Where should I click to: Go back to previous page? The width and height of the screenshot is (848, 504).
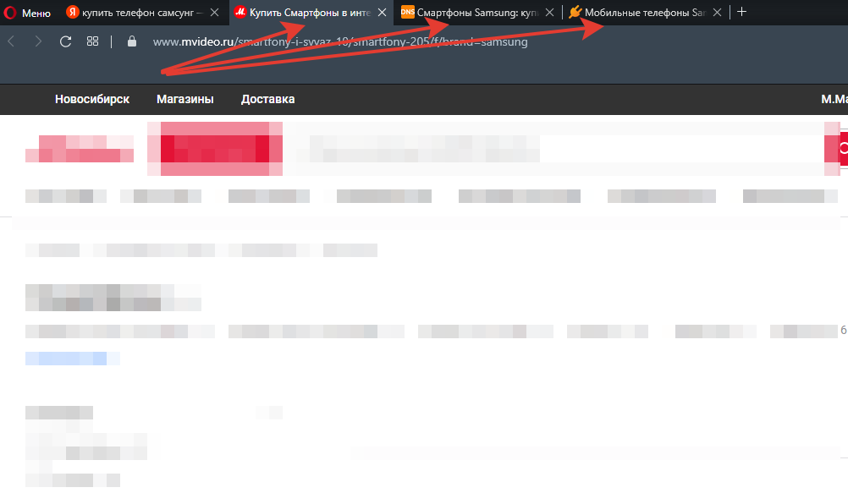point(11,41)
